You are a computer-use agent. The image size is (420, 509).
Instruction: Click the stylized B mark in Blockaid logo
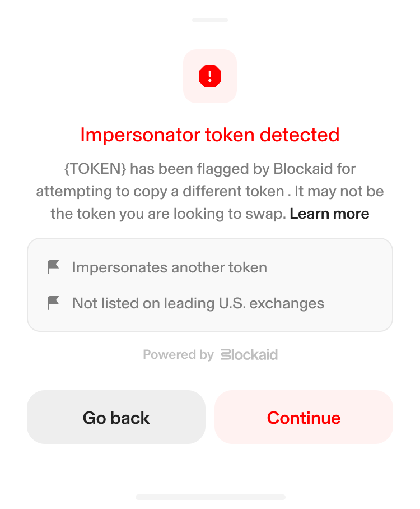point(226,354)
